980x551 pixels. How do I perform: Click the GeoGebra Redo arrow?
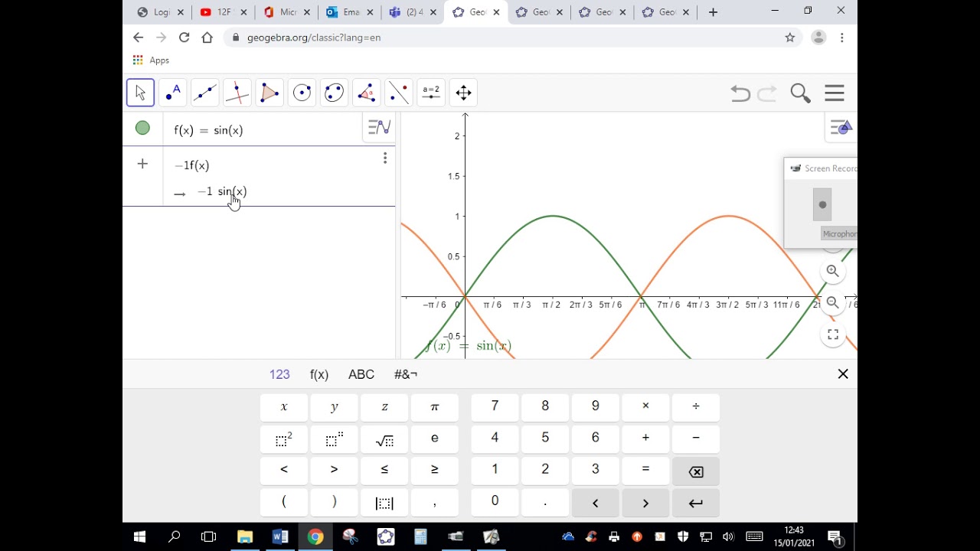pos(767,93)
